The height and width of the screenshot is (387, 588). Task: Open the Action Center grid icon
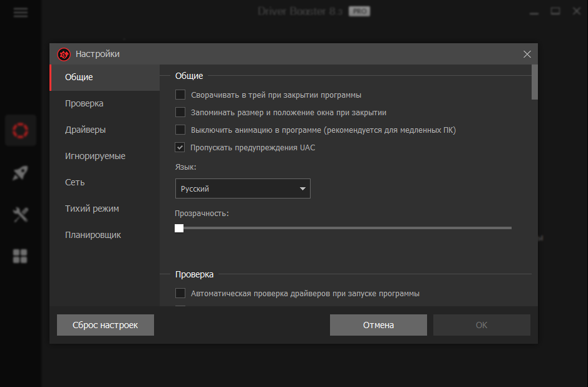(21, 256)
